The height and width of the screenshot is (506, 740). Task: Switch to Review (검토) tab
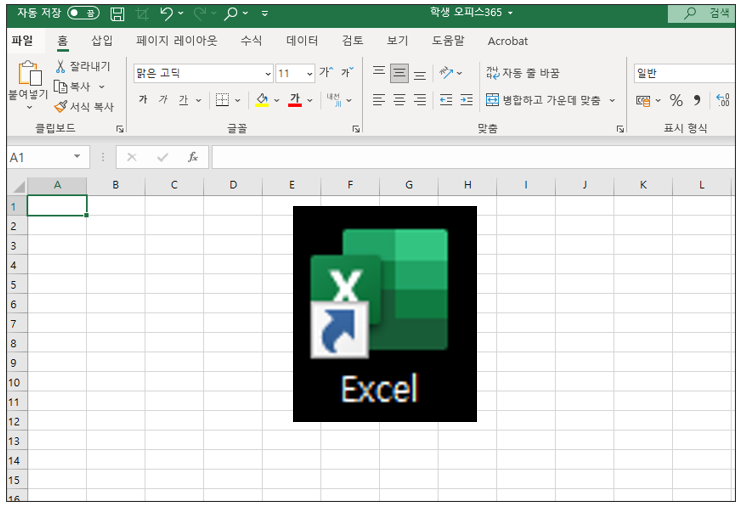point(353,41)
